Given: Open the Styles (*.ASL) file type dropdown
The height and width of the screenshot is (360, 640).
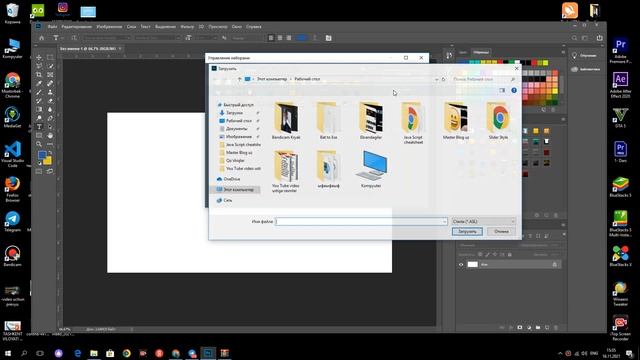Looking at the screenshot, I should coord(483,221).
